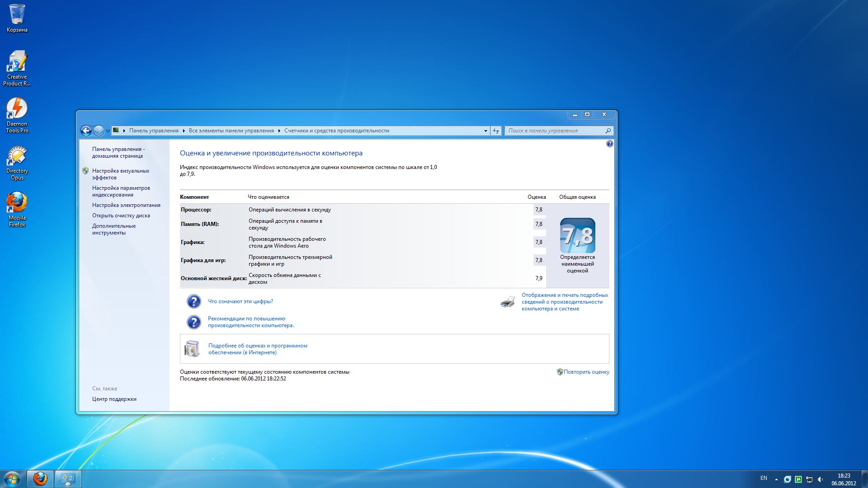The image size is (868, 488).
Task: Open Firefox from the taskbar
Action: coord(40,479)
